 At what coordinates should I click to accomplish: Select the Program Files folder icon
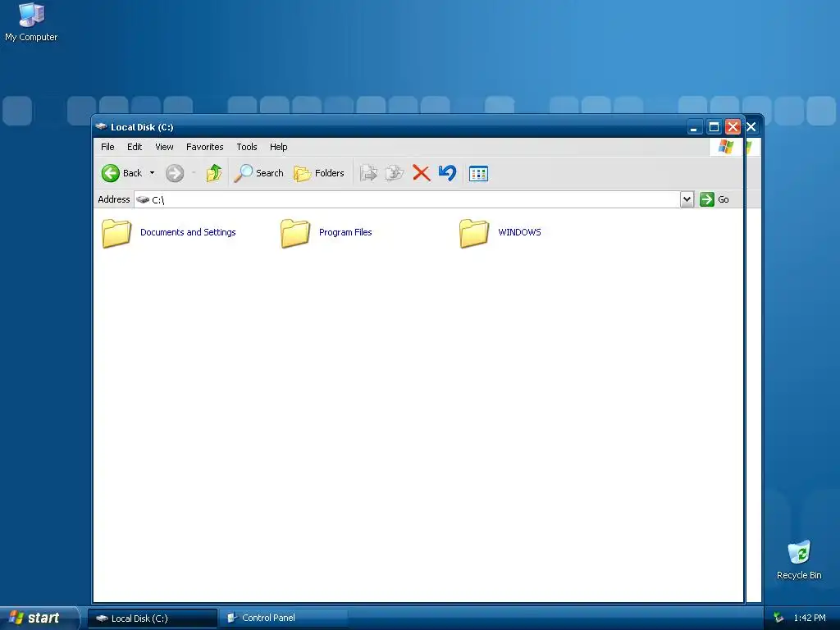click(295, 233)
